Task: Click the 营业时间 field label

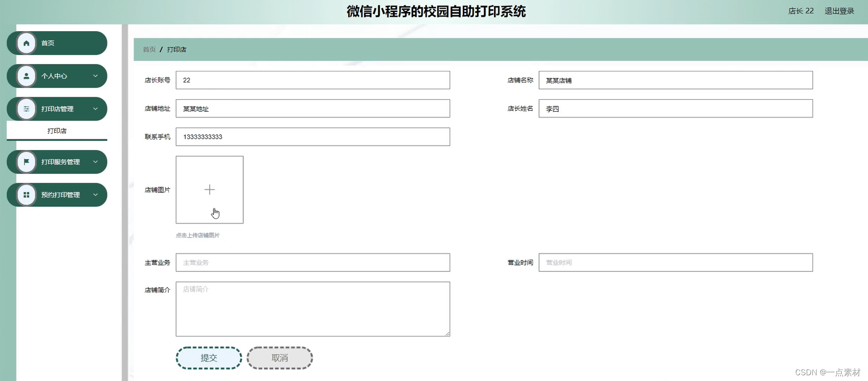Action: [520, 263]
